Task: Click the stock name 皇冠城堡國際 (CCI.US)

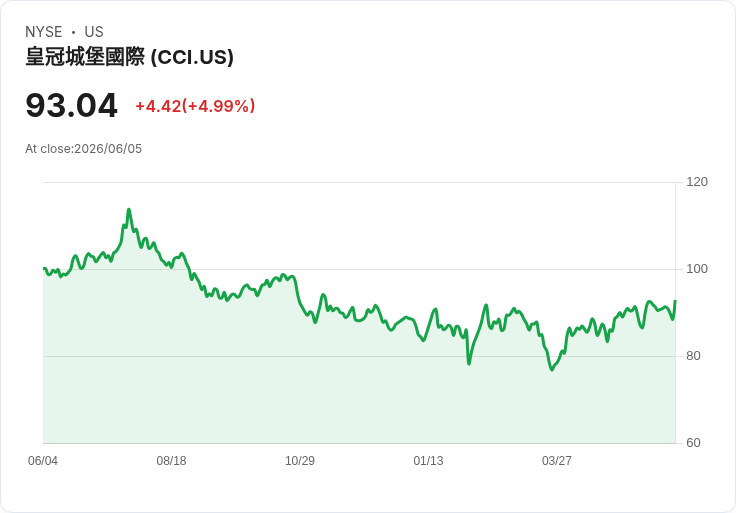Action: (x=130, y=57)
